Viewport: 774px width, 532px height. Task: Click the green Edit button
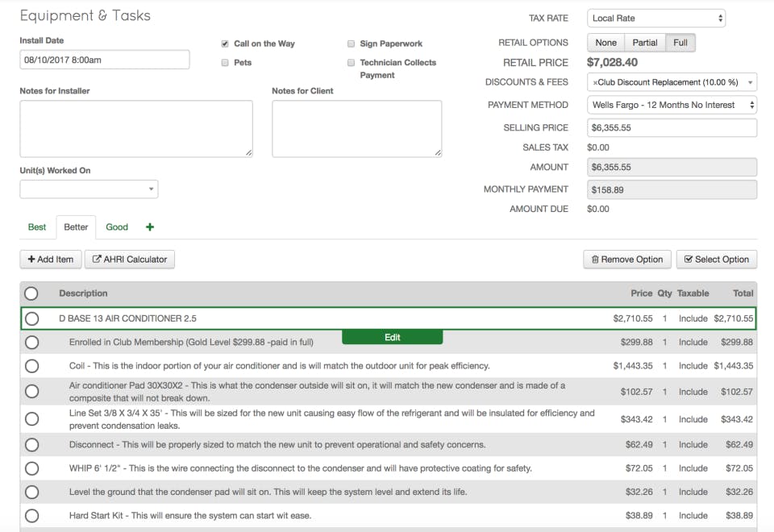pyautogui.click(x=392, y=337)
